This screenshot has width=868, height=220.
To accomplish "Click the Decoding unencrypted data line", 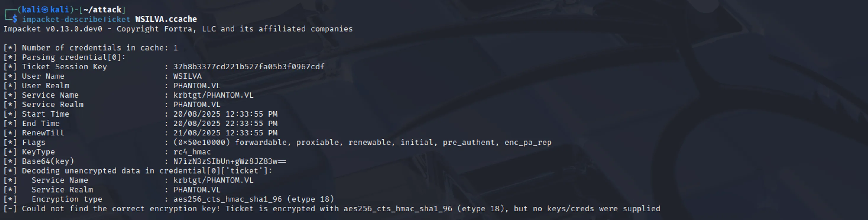I will pyautogui.click(x=138, y=171).
